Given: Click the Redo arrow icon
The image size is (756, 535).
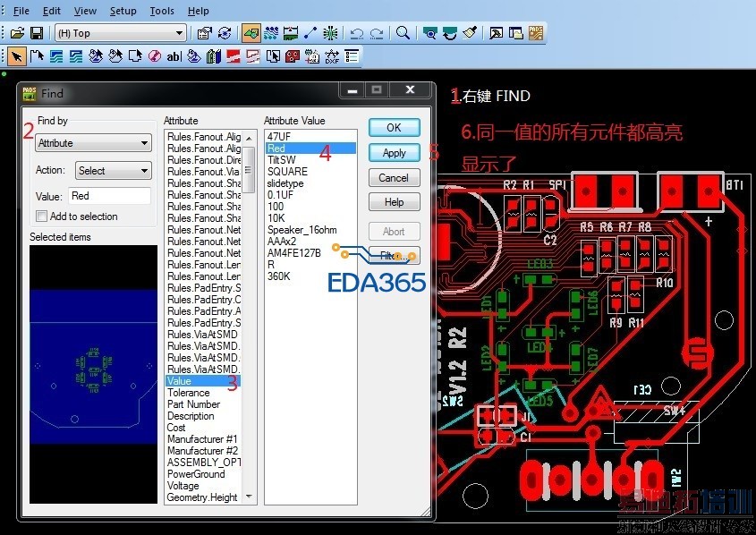Looking at the screenshot, I should click(x=377, y=33).
